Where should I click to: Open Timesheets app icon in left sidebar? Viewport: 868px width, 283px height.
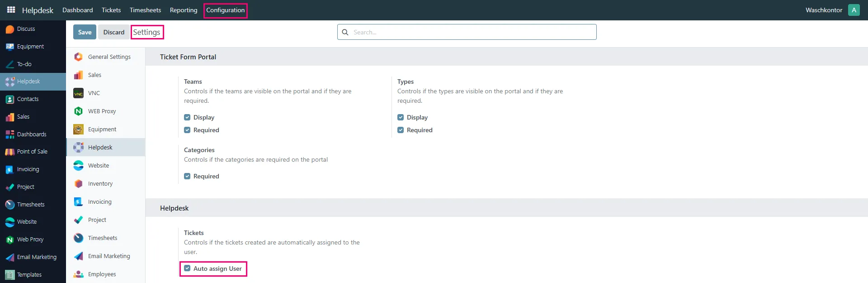(x=10, y=205)
